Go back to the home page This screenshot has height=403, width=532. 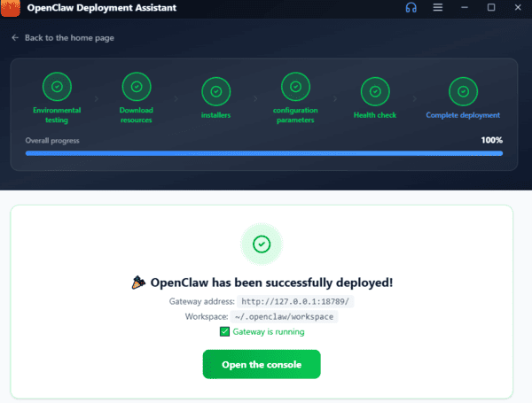[x=62, y=38]
